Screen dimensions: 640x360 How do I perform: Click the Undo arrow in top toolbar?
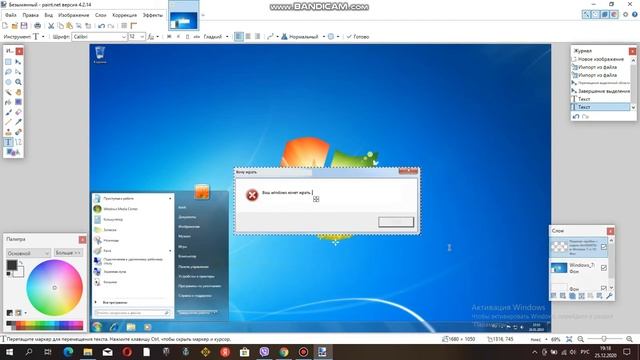tap(101, 26)
